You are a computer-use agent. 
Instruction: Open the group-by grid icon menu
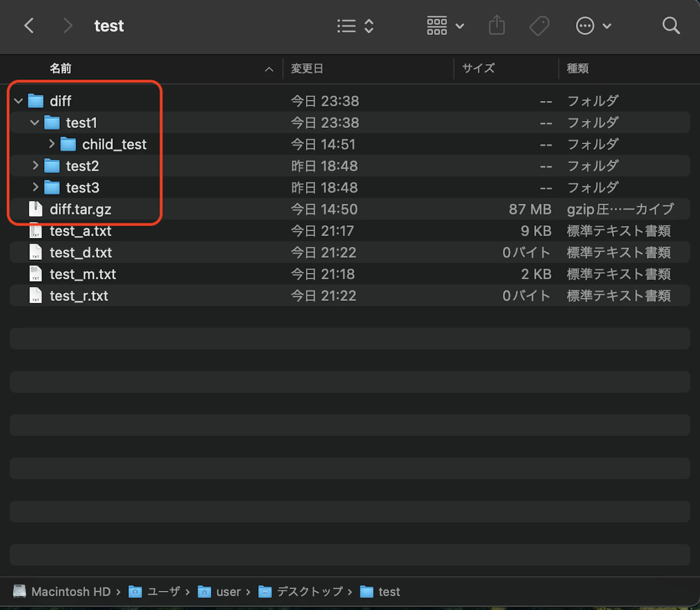(445, 25)
